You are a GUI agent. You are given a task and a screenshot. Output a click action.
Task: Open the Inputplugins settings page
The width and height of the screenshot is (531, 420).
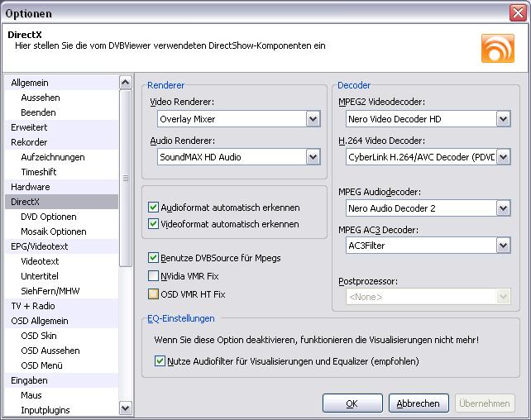click(x=62, y=410)
